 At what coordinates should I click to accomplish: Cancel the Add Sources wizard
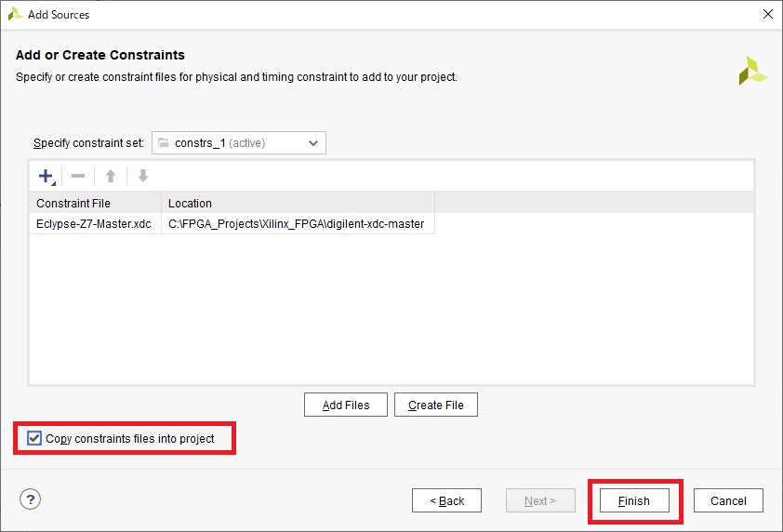pyautogui.click(x=728, y=500)
